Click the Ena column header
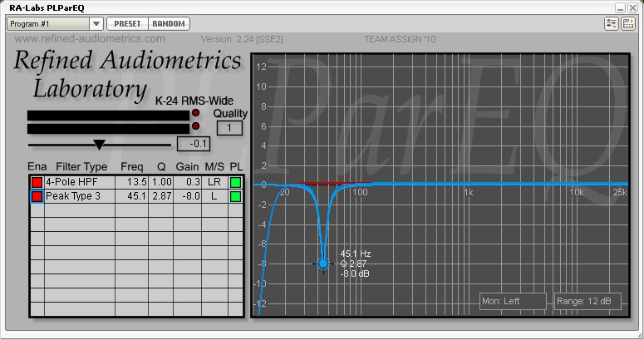Screen dimensions: 644x340 click(x=37, y=166)
